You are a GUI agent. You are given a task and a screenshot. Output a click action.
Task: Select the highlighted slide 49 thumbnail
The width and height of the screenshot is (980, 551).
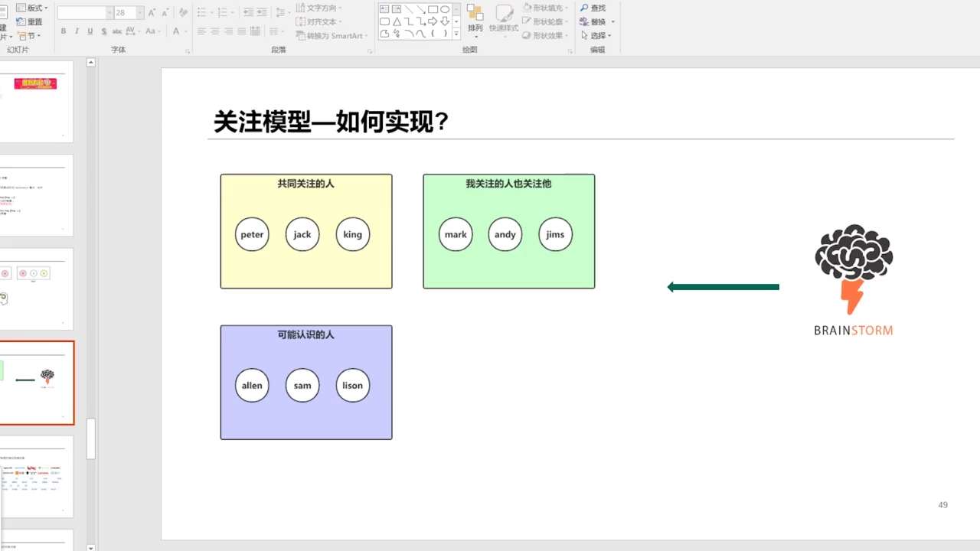coord(37,381)
